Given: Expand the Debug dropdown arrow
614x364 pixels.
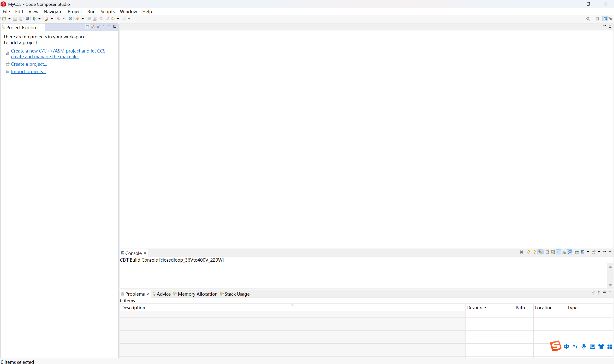Looking at the screenshot, I should 40,18.
